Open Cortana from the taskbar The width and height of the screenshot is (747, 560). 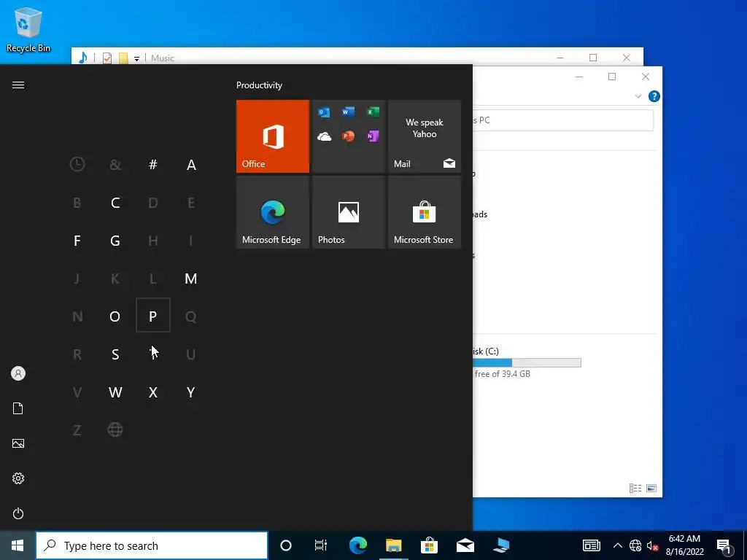tap(286, 545)
